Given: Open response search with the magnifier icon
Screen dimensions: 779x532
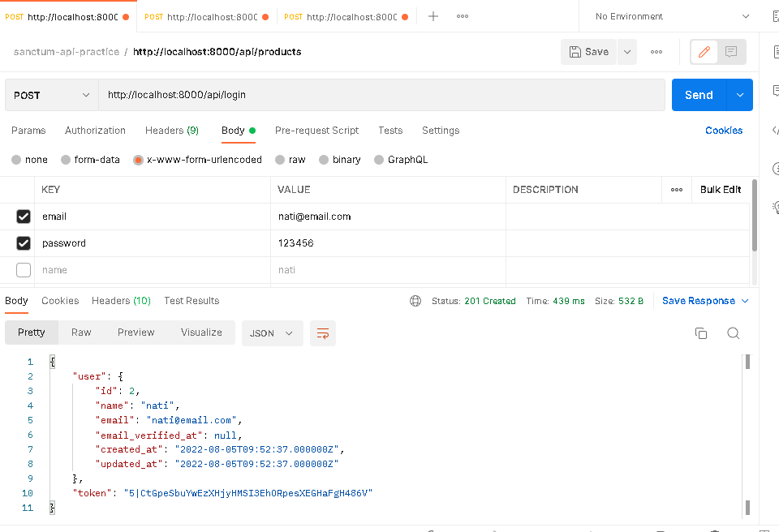Looking at the screenshot, I should click(733, 332).
